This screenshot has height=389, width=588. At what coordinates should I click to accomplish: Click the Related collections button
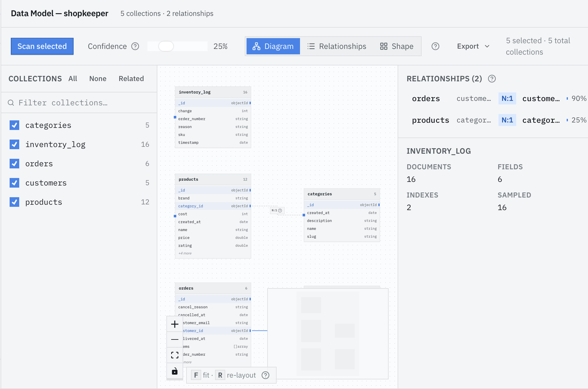coord(131,79)
